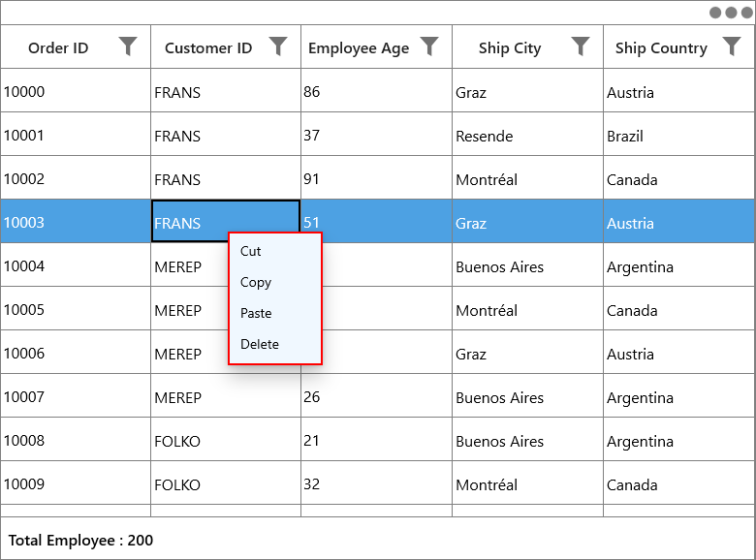Select employee age cell 37

click(377, 134)
